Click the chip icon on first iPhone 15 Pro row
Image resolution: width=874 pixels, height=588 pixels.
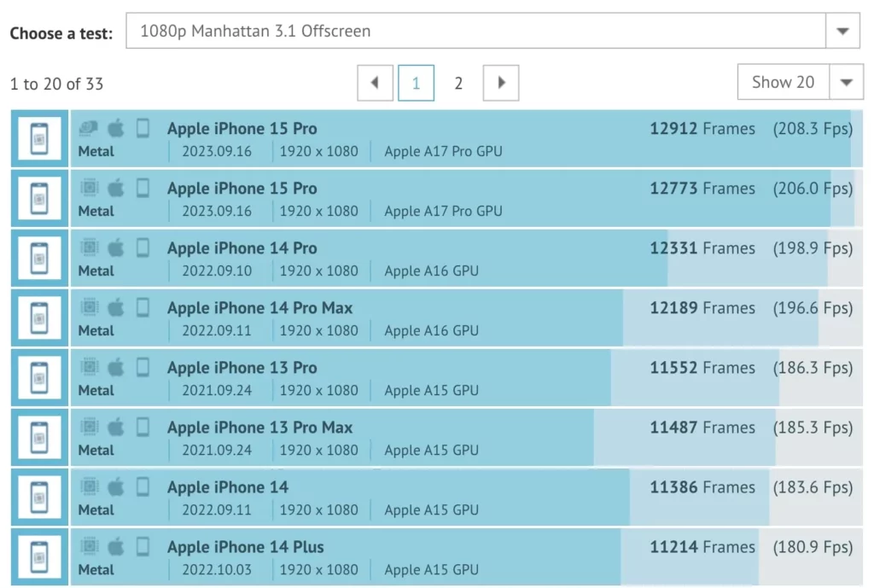[89, 128]
